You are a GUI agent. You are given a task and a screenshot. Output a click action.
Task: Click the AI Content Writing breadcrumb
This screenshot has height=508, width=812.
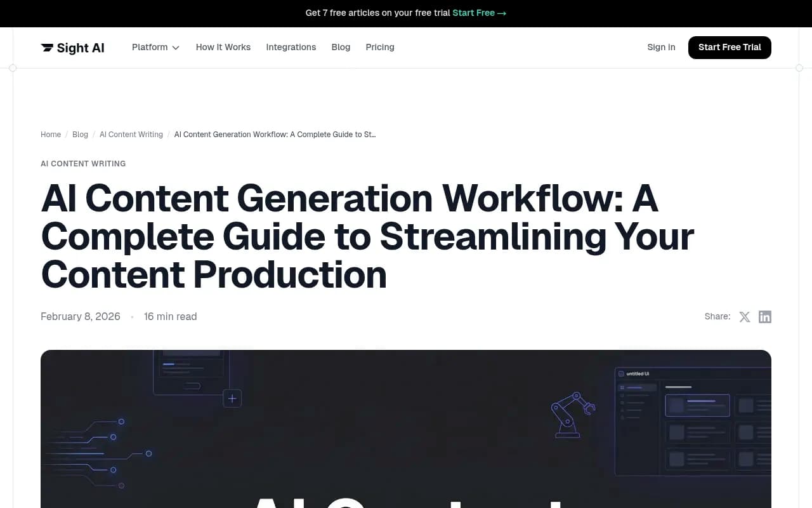[x=131, y=135]
